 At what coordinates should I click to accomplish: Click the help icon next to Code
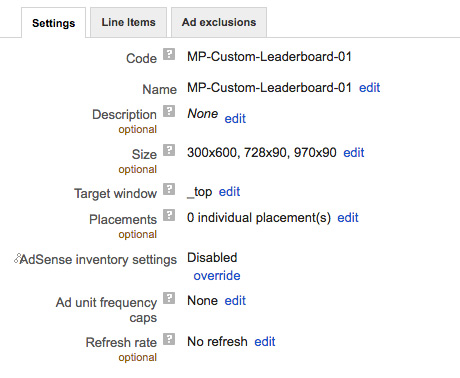[x=169, y=54]
